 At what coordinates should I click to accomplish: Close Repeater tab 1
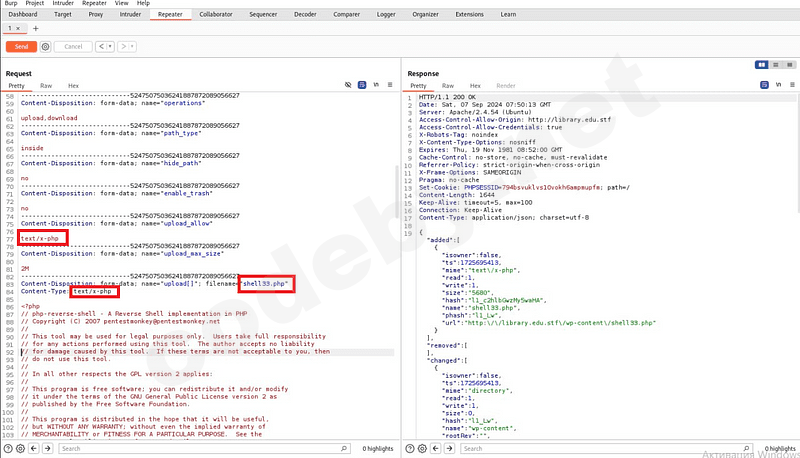[20, 28]
